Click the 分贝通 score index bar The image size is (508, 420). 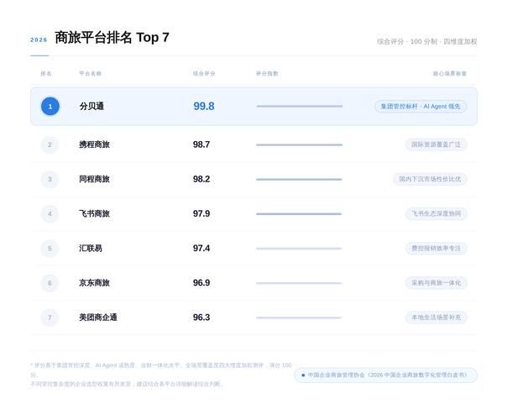pos(300,107)
